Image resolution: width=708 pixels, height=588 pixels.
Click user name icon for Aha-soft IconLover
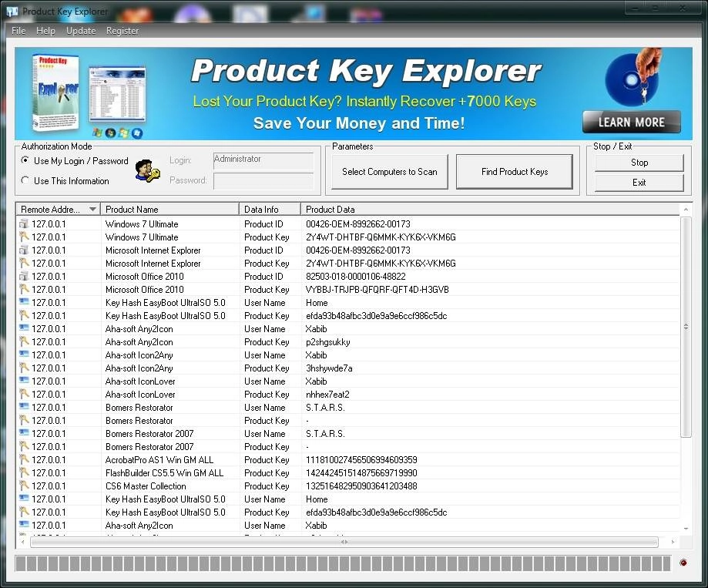pos(24,381)
